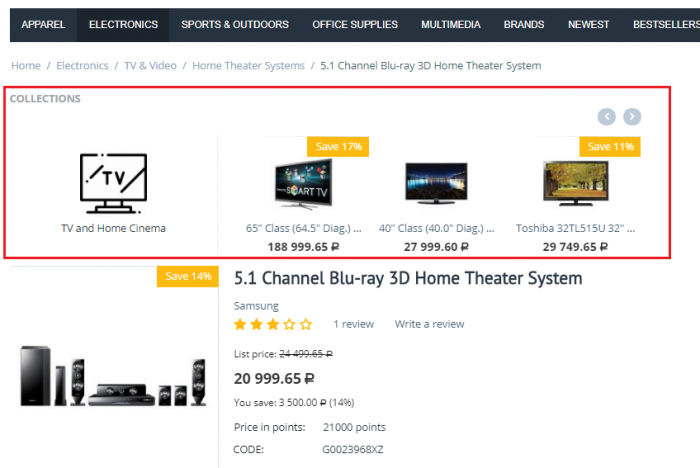Click the Collections heading
The width and height of the screenshot is (700, 468).
[45, 99]
